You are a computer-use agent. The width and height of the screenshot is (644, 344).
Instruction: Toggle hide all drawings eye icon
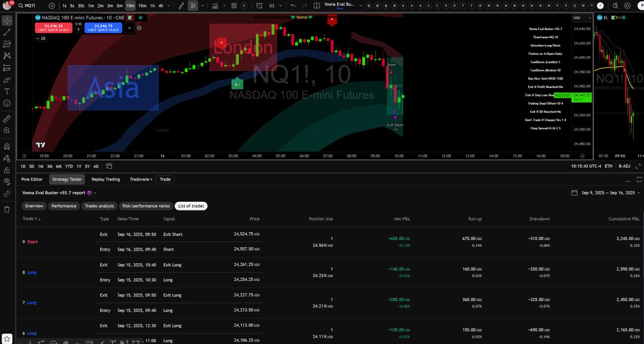[7, 181]
